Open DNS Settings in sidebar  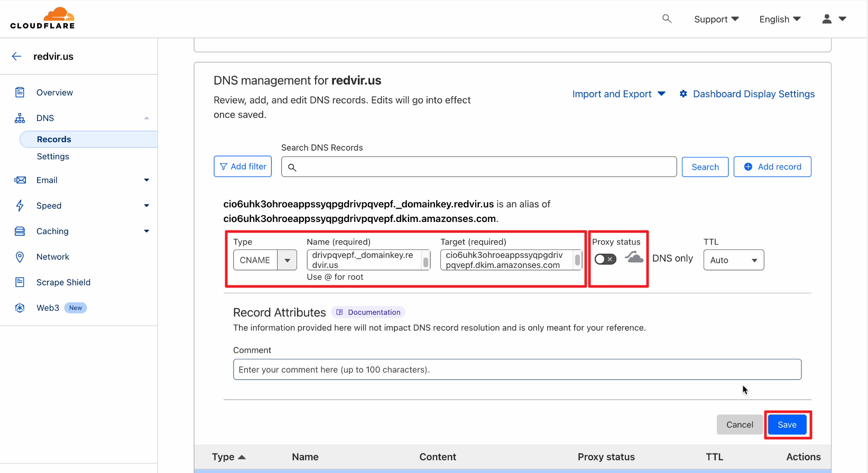[x=53, y=156]
